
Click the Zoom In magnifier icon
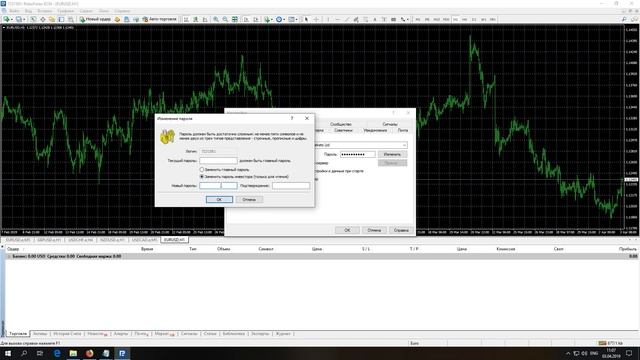pyautogui.click(x=216, y=19)
